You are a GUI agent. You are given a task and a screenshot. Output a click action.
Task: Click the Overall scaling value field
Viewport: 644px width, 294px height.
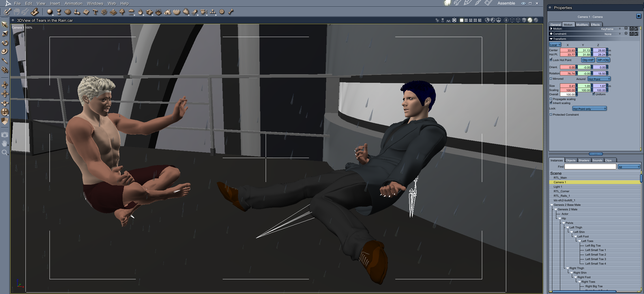pos(568,94)
